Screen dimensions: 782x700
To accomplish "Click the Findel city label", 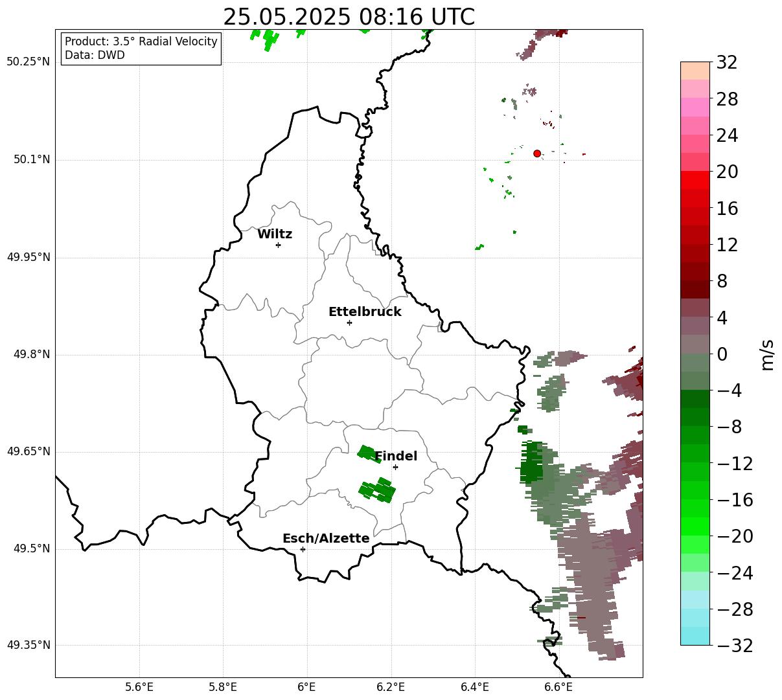I will coord(396,457).
